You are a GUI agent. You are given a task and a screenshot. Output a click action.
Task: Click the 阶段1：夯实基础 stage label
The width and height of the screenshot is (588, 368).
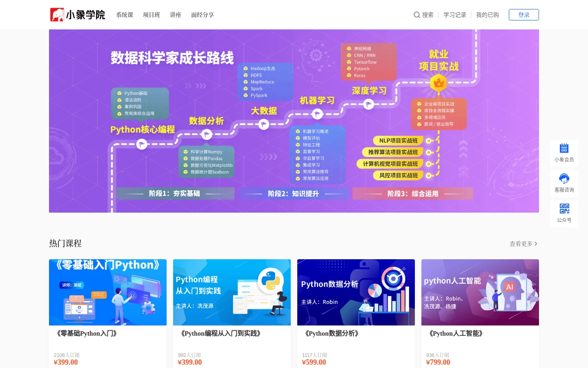(174, 193)
